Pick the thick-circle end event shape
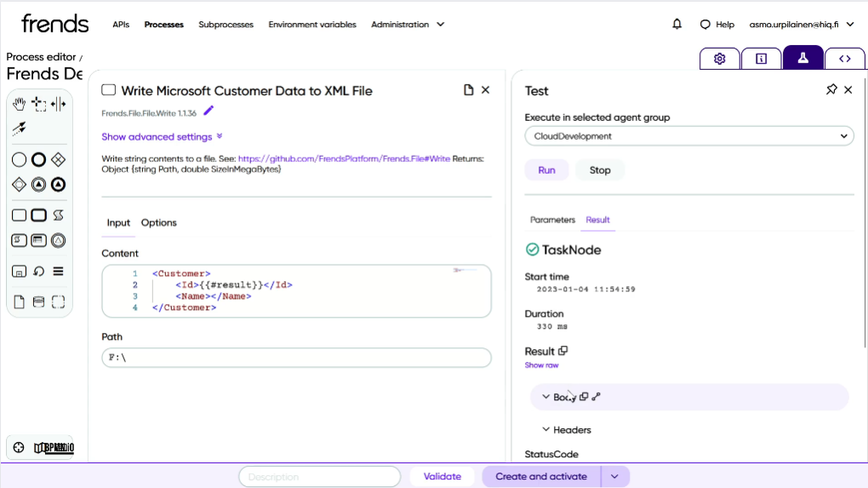Image resolution: width=868 pixels, height=488 pixels. [x=39, y=159]
